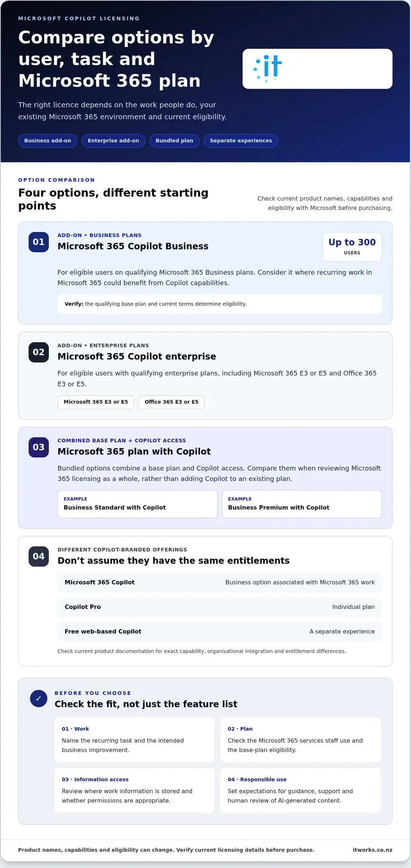
Task: Select the Free web-based Copilot row
Action: 219,631
